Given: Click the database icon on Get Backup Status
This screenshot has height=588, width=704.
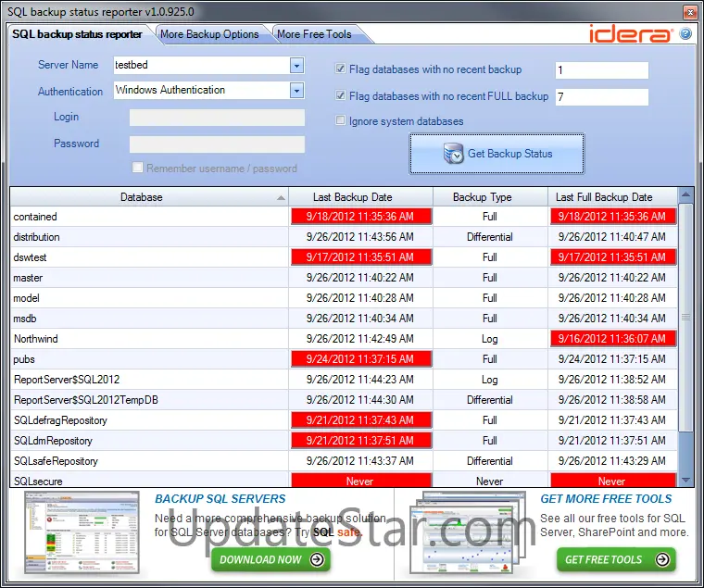Looking at the screenshot, I should point(454,154).
